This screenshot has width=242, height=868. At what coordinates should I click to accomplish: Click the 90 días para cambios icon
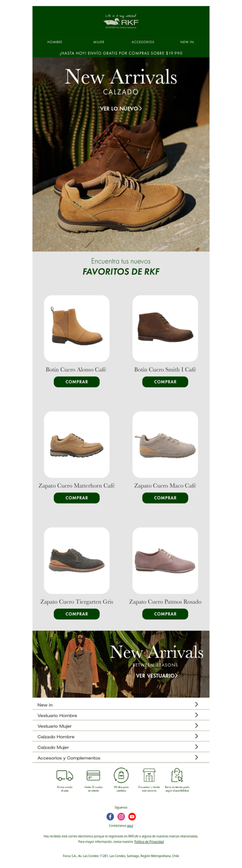pos(121,775)
